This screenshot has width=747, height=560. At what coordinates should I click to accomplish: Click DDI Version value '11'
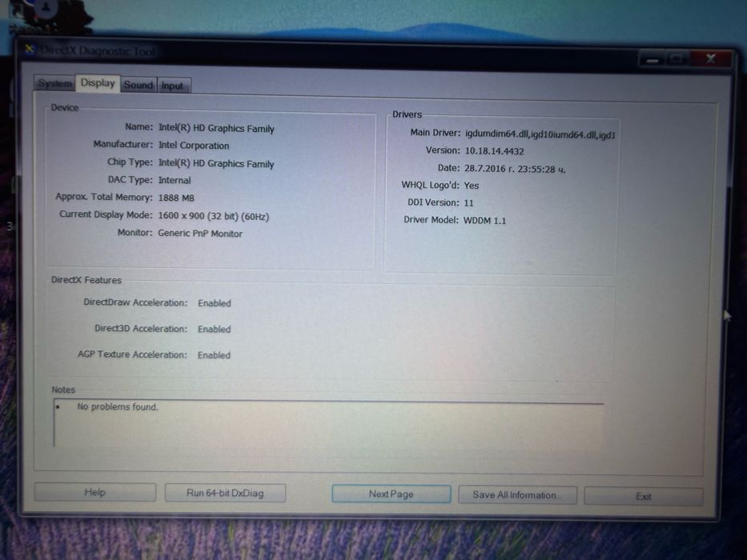point(469,203)
